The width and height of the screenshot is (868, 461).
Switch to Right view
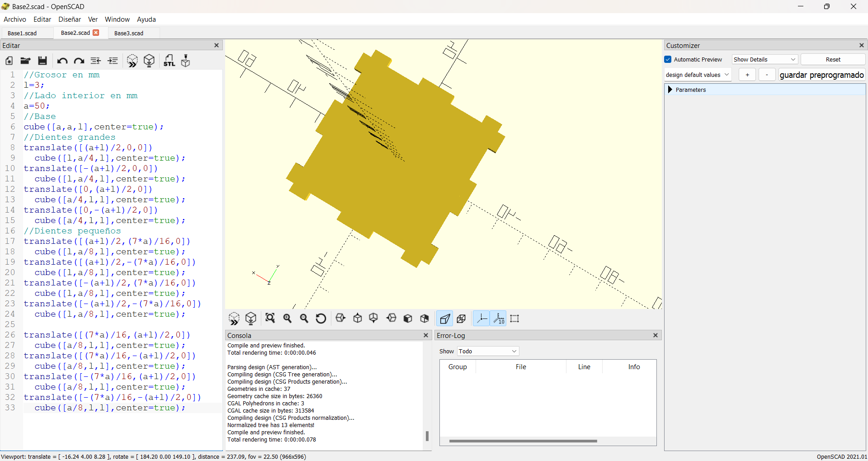click(x=341, y=318)
